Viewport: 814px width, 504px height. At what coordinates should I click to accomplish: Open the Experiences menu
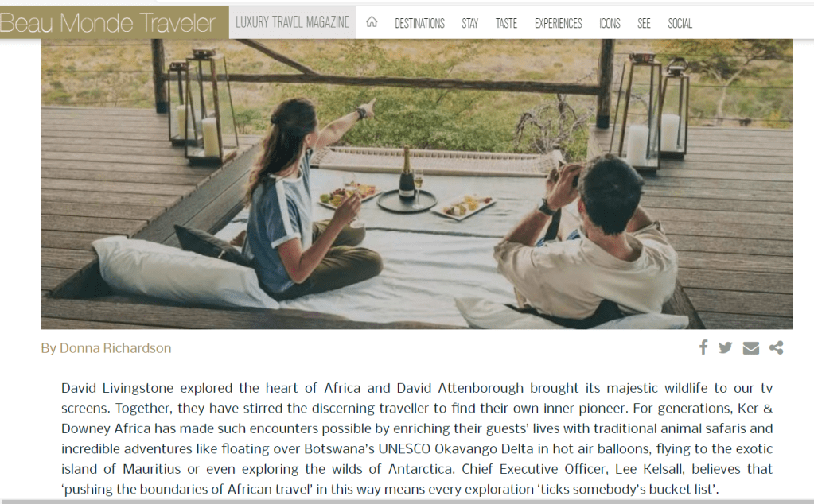pyautogui.click(x=558, y=23)
